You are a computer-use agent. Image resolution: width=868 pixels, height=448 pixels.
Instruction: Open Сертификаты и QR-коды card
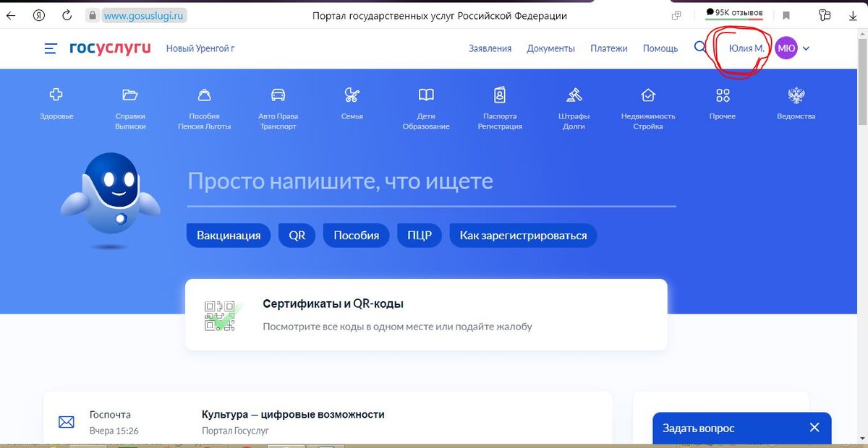pyautogui.click(x=427, y=312)
